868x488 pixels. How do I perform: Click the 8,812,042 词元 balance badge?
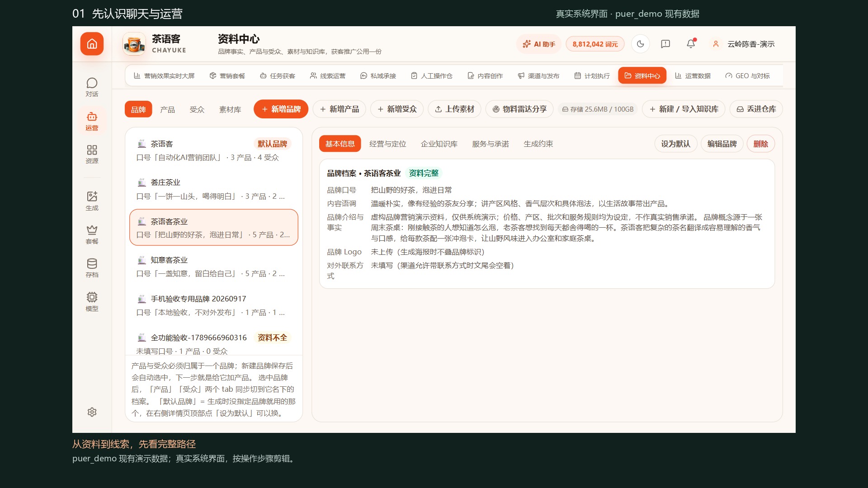pyautogui.click(x=595, y=44)
